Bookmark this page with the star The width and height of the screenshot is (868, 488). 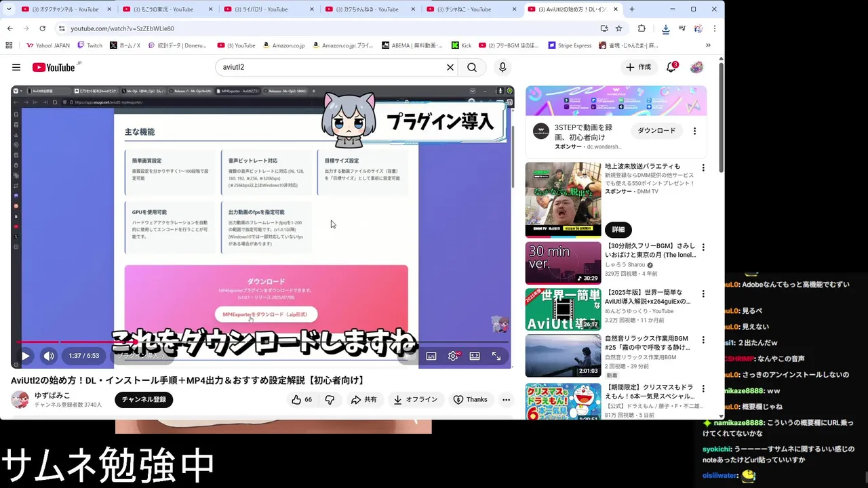[x=619, y=28]
